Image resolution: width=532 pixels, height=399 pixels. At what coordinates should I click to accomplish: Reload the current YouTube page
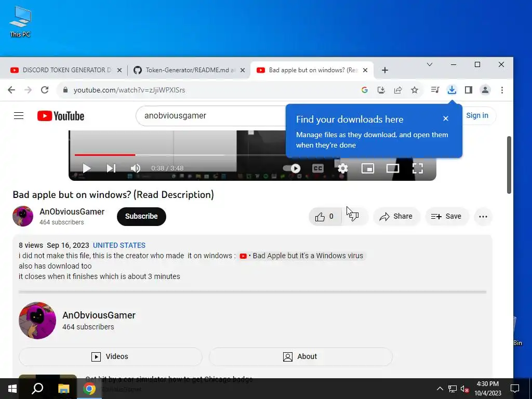45,90
